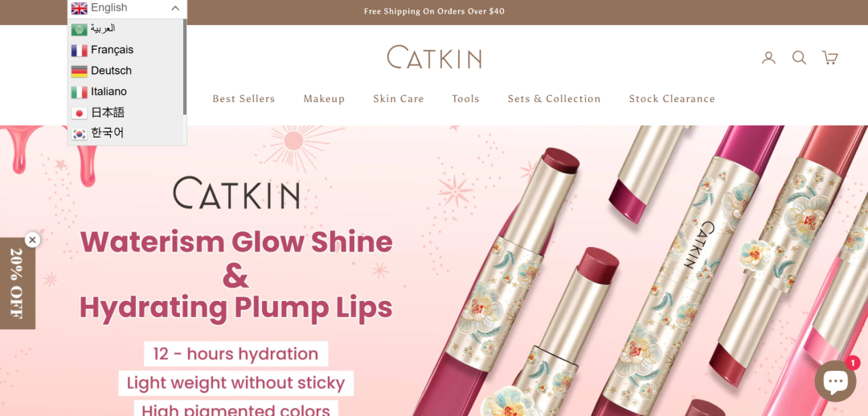Click the 20% OFF promo tab
This screenshot has width=868, height=416.
(17, 283)
